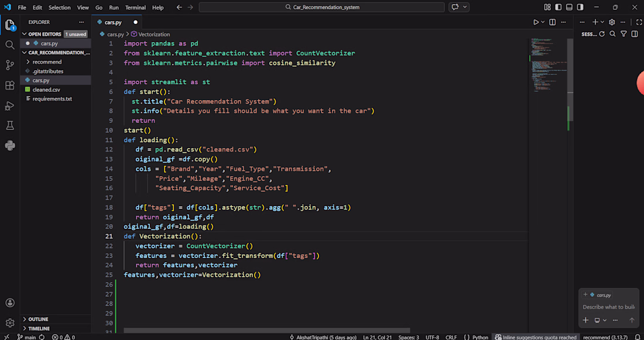
Task: Refresh the chat sessions list
Action: click(x=602, y=34)
